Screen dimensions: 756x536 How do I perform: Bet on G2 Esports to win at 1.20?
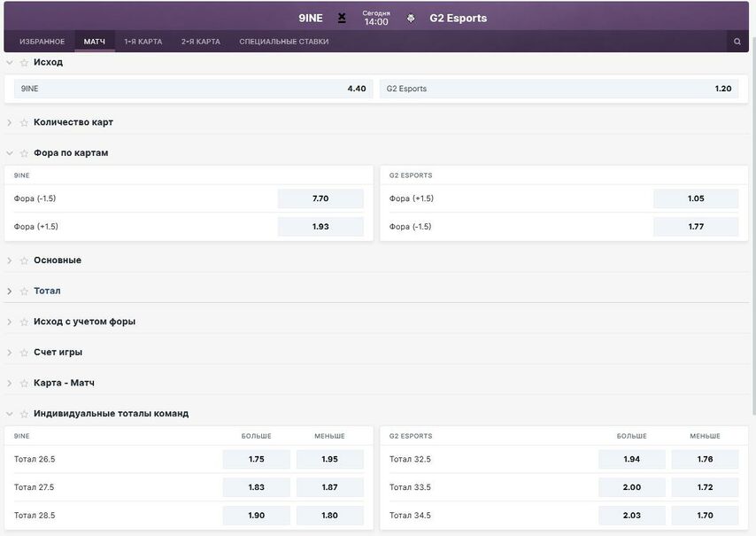click(559, 89)
